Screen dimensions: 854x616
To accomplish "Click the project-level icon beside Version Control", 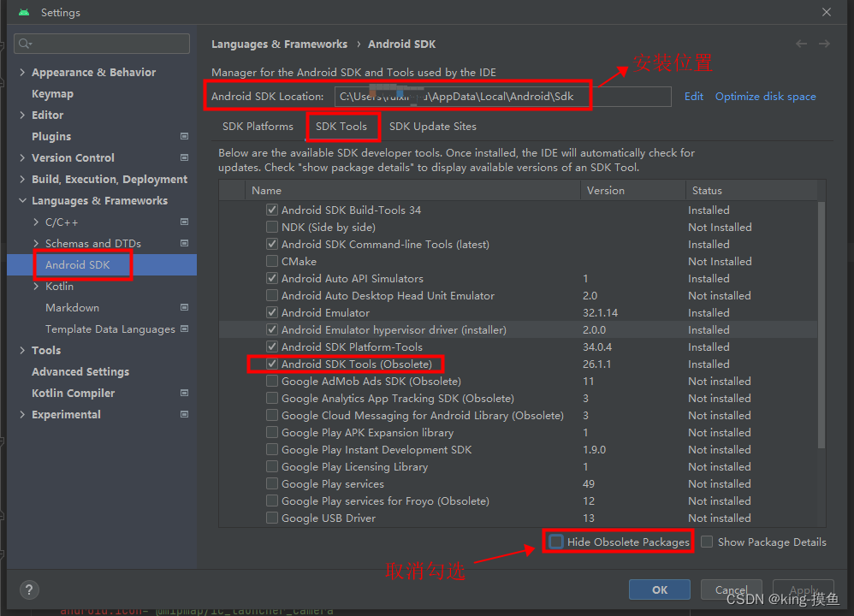I will click(x=185, y=157).
